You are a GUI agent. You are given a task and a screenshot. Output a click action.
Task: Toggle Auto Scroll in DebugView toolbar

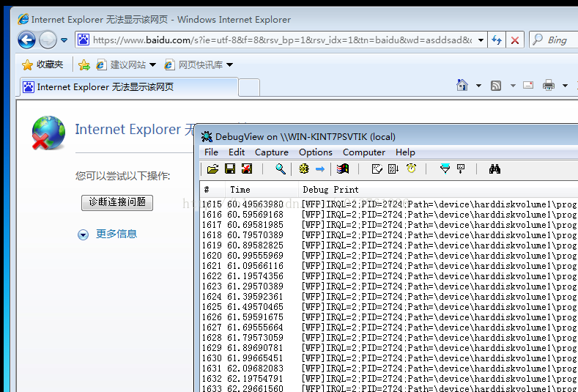click(393, 169)
